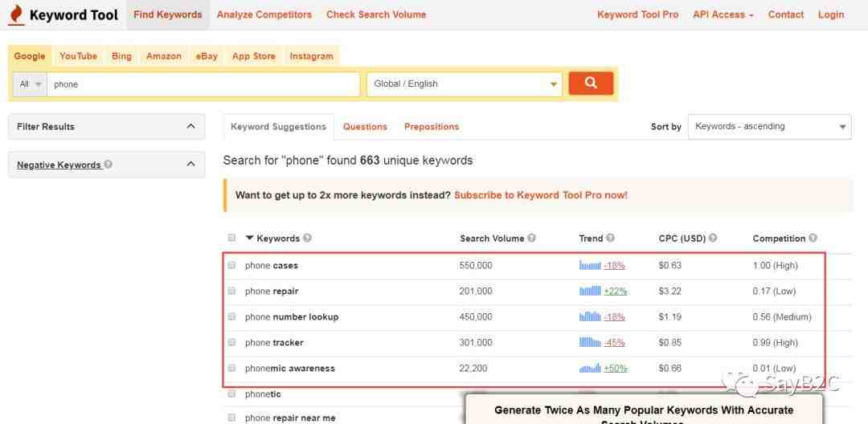Switch to the YouTube tab
Viewport: 868px width, 424px height.
pos(78,56)
